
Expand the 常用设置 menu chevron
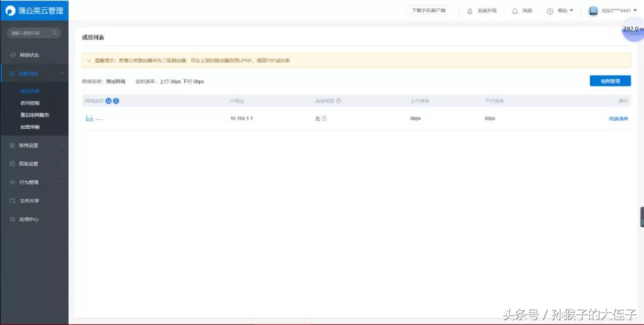pos(61,146)
